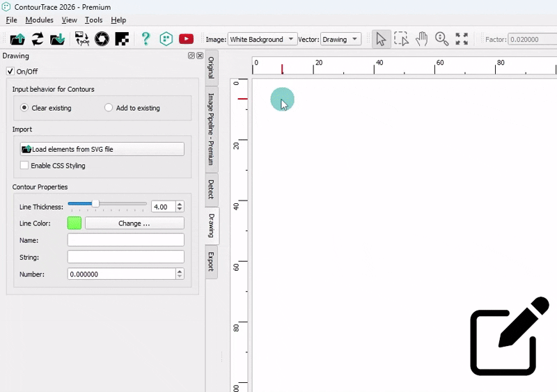Enable CSS Styling checkbox
The height and width of the screenshot is (392, 557).
point(25,166)
